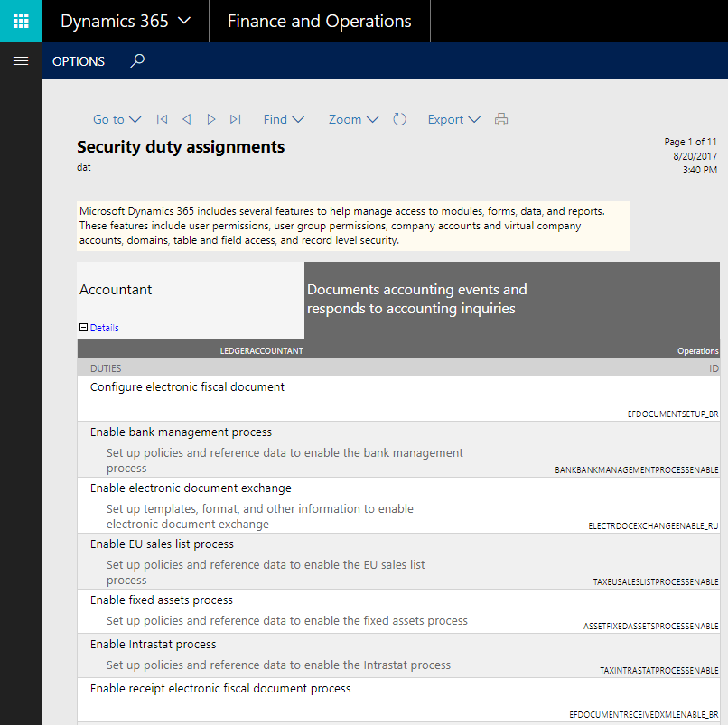Click the ID column header
The width and height of the screenshot is (728, 725).
click(714, 368)
